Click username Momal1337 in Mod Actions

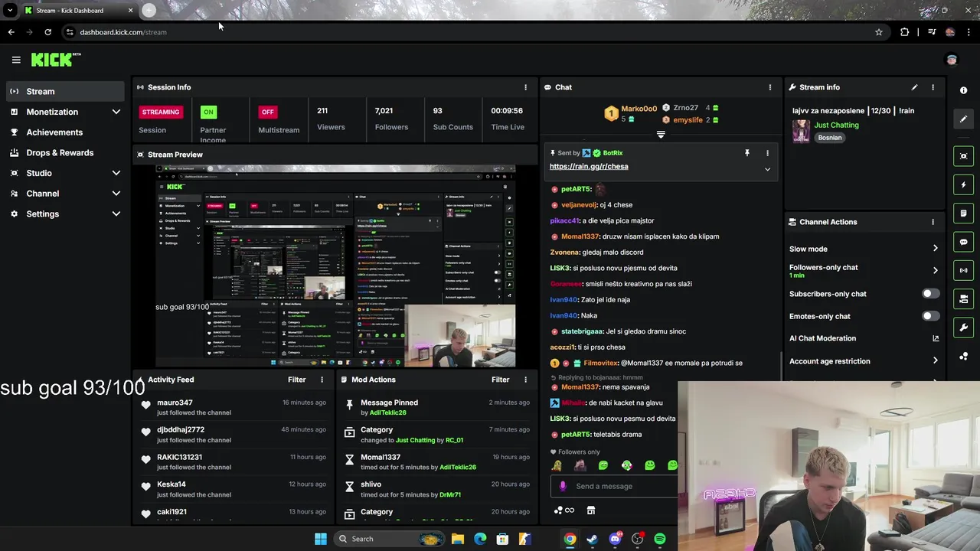pyautogui.click(x=381, y=457)
